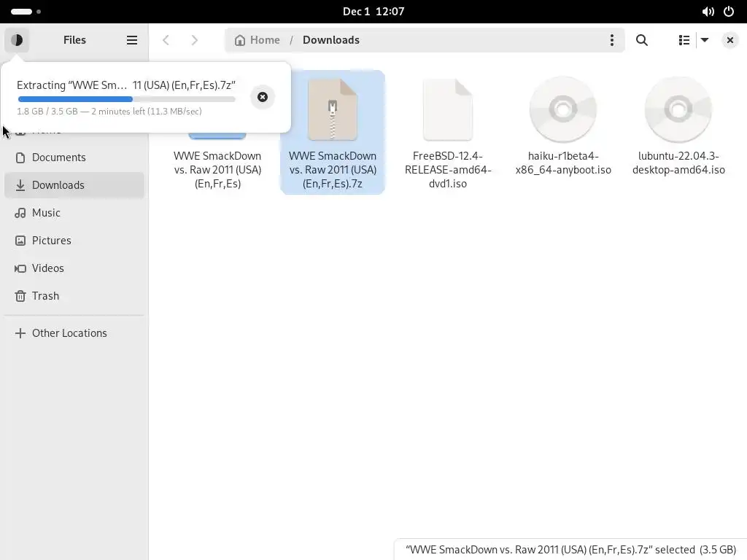Click the Downloads breadcrumb in path bar

pos(331,40)
